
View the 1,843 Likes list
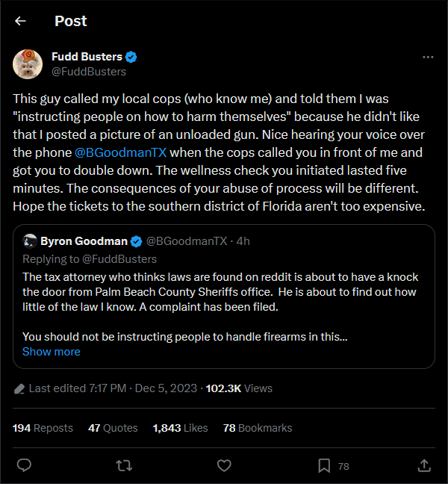click(181, 428)
